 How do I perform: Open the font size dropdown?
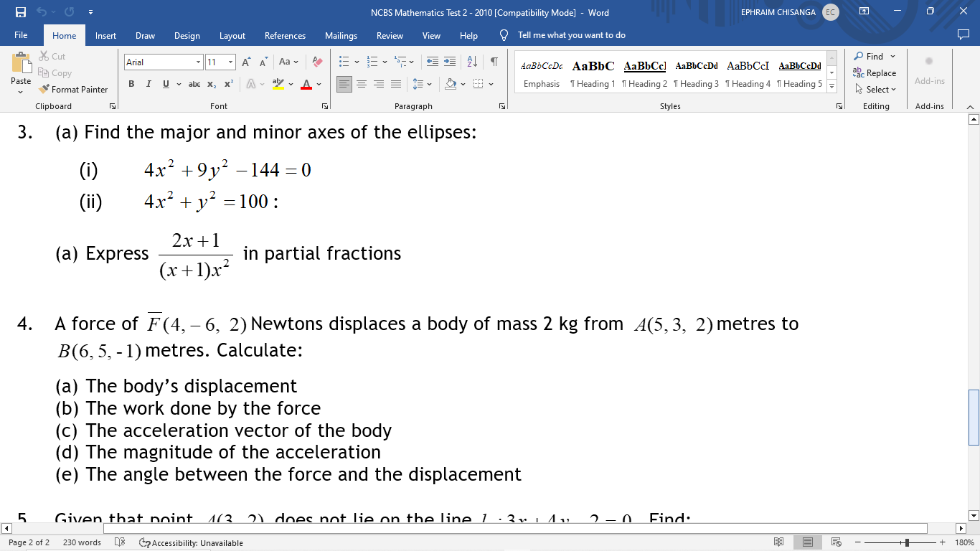tap(230, 62)
